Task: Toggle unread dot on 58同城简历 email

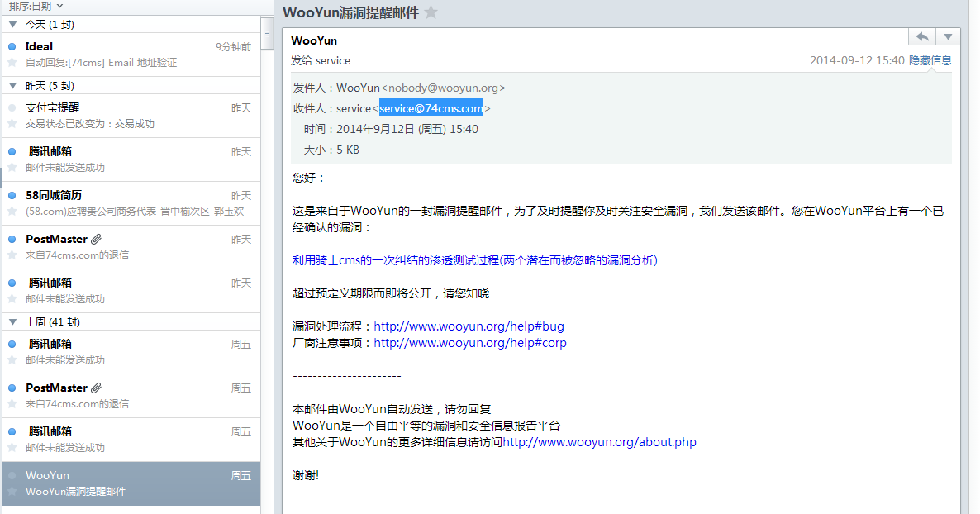Action: [12, 195]
